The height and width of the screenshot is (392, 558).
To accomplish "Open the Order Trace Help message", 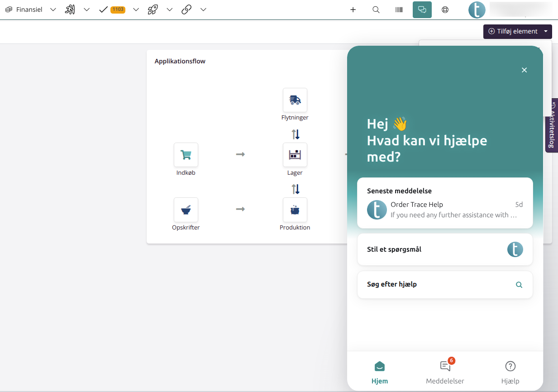I will [x=445, y=210].
